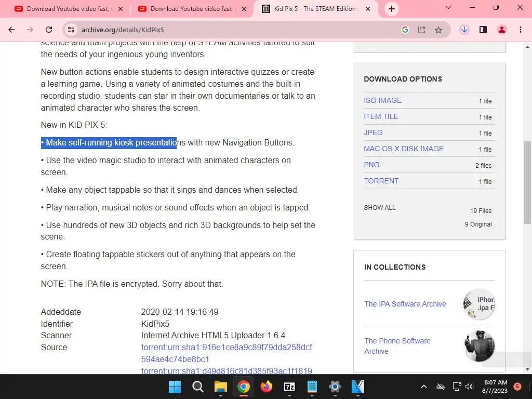Open the video editor taskbar icon
The height and width of the screenshot is (399, 532).
click(357, 387)
